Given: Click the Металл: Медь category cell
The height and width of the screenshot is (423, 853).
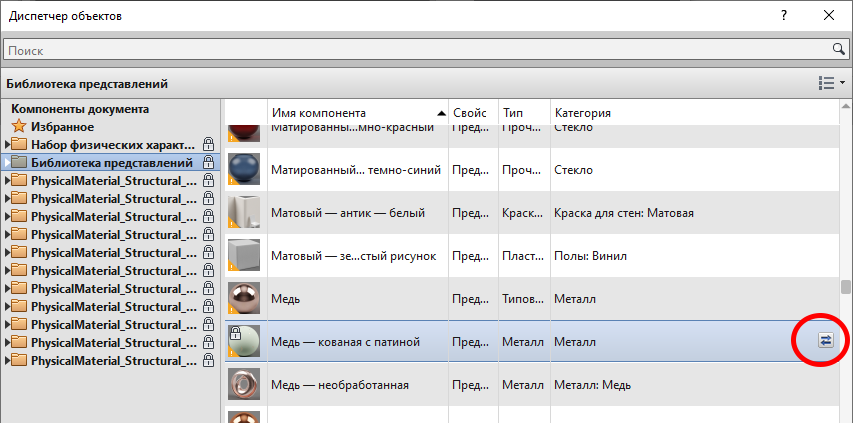Looking at the screenshot, I should click(x=592, y=385).
